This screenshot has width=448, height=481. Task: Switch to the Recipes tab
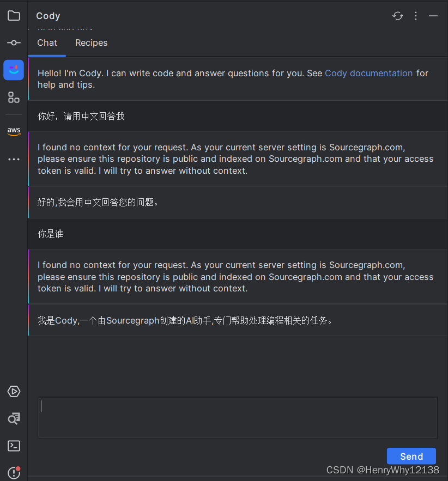click(x=91, y=42)
